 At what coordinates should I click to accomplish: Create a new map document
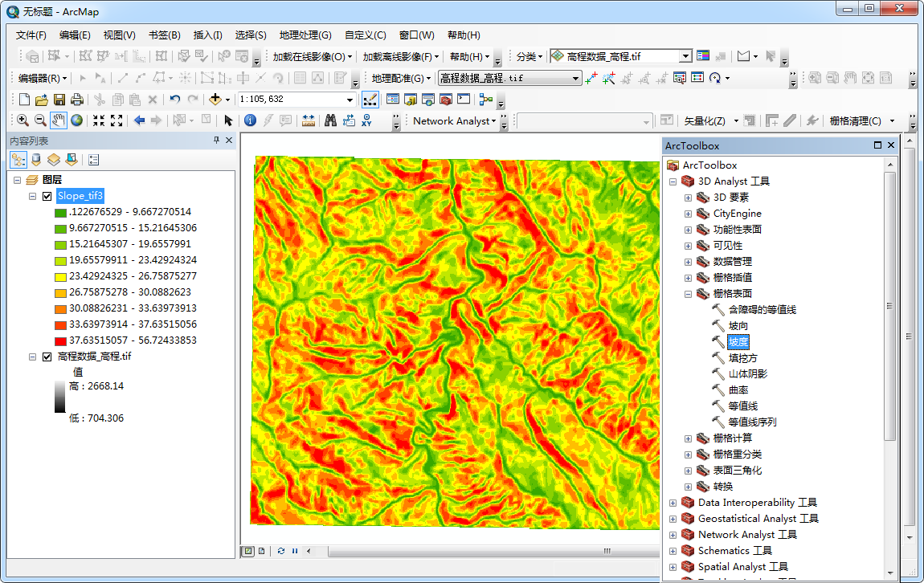coord(24,100)
